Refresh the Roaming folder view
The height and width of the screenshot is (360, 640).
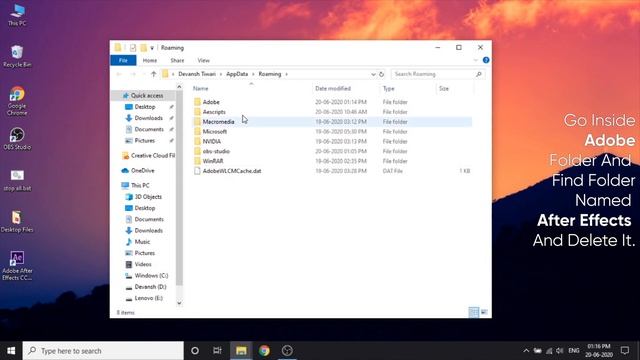382,74
